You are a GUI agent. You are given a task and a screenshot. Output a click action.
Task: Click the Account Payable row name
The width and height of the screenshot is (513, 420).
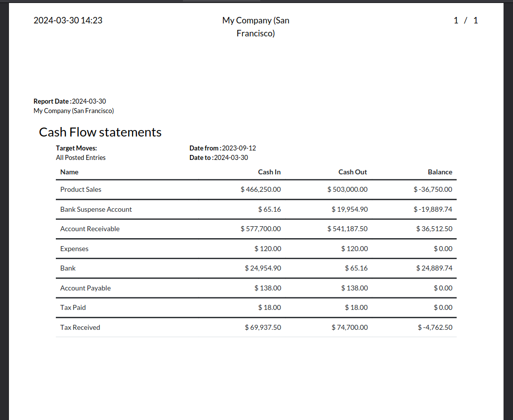(85, 288)
